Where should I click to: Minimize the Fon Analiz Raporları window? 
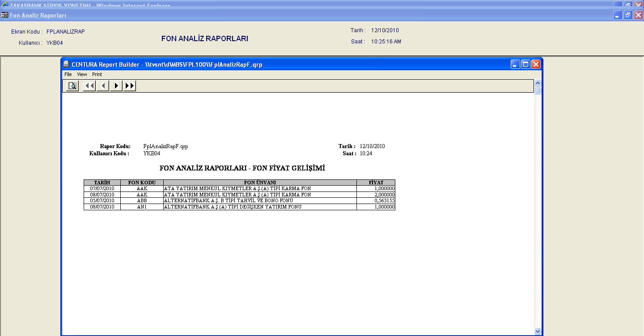(618, 15)
